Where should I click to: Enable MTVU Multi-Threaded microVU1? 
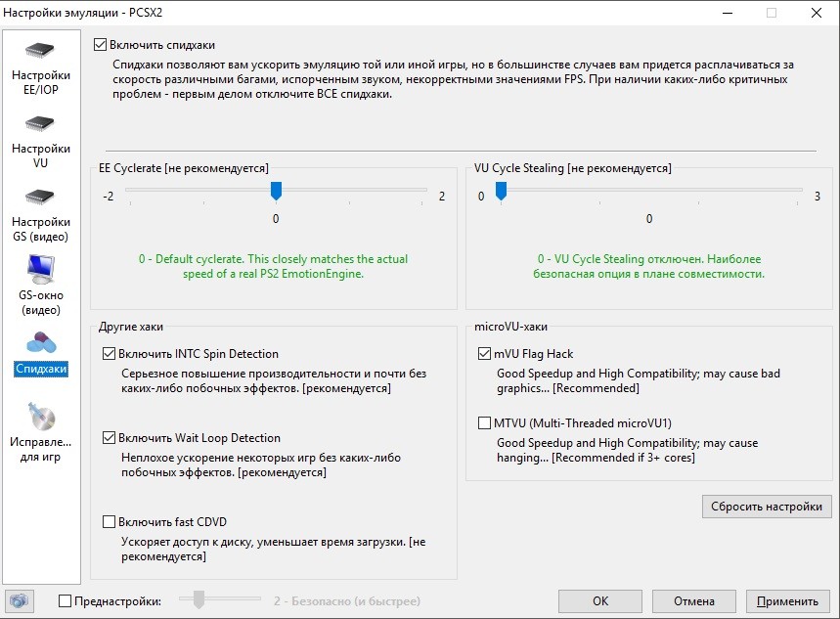(x=484, y=423)
